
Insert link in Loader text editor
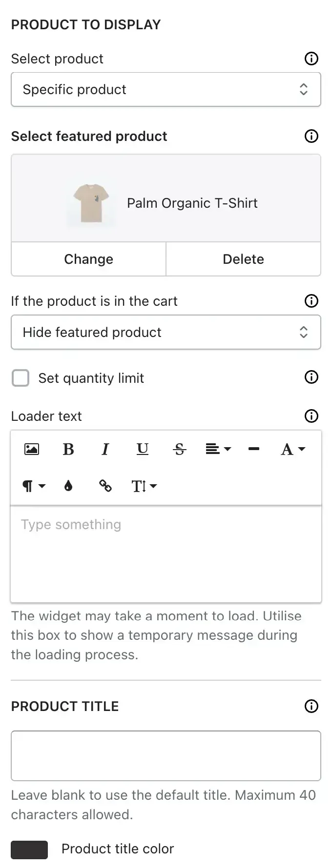point(105,486)
